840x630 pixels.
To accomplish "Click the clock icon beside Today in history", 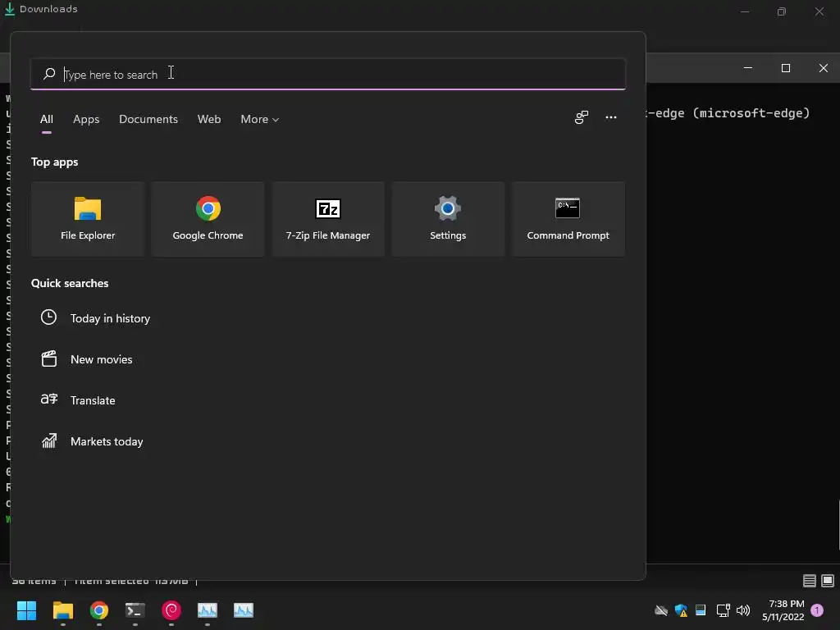I will [x=48, y=317].
